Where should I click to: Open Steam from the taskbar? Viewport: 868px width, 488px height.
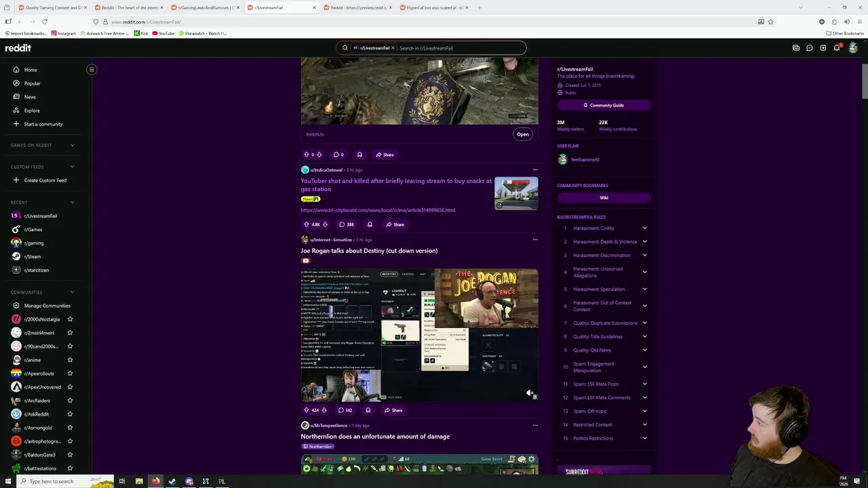[x=172, y=481]
